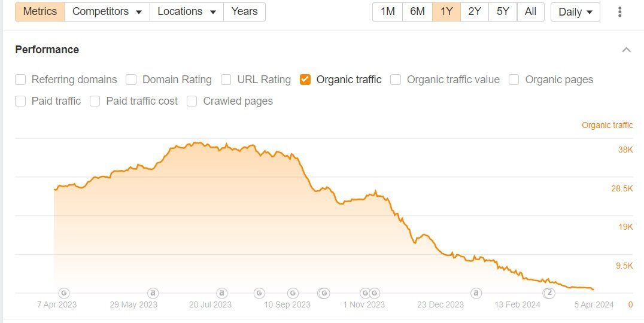Open the Competitors dropdown
This screenshot has width=644, height=323.
point(107,11)
